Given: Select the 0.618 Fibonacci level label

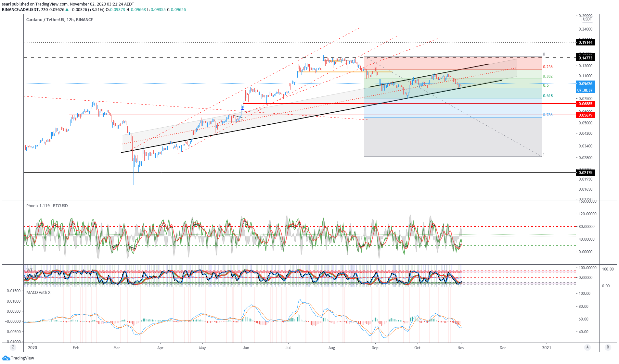Looking at the screenshot, I should (548, 96).
